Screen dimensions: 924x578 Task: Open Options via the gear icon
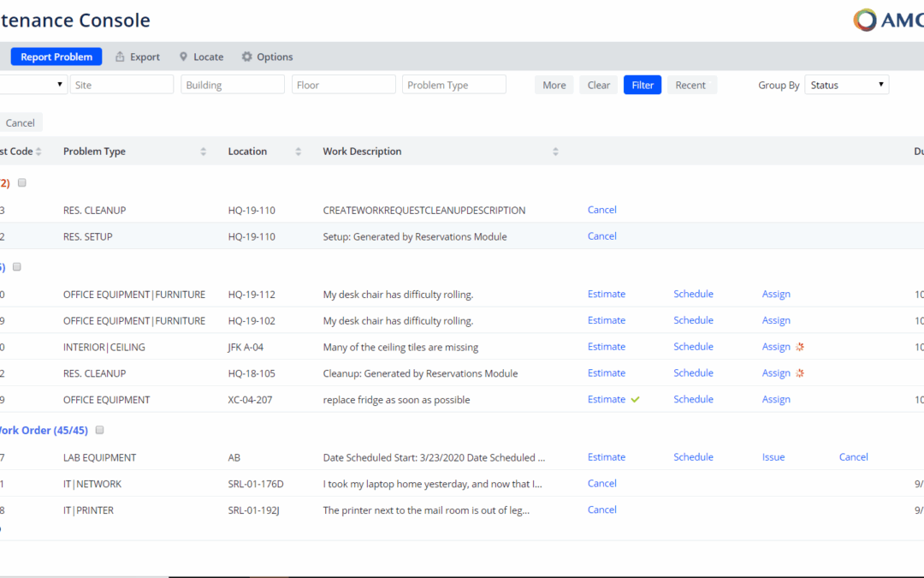click(247, 57)
